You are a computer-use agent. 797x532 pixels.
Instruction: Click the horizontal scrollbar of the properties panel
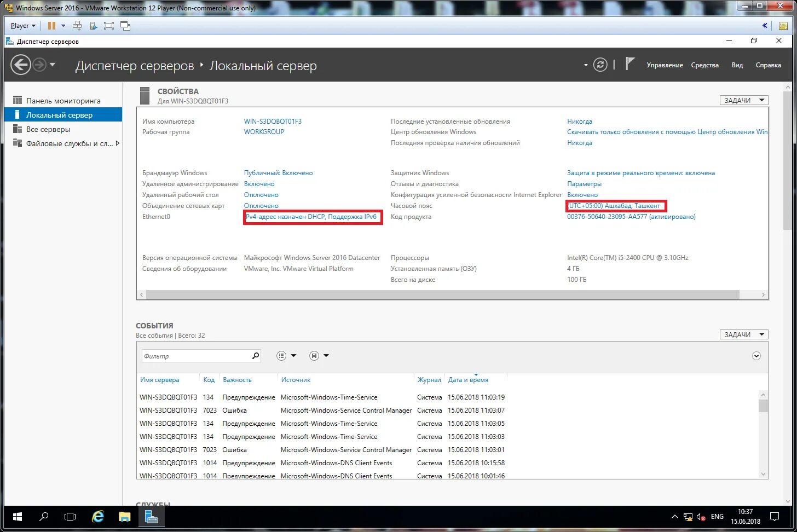pyautogui.click(x=442, y=294)
